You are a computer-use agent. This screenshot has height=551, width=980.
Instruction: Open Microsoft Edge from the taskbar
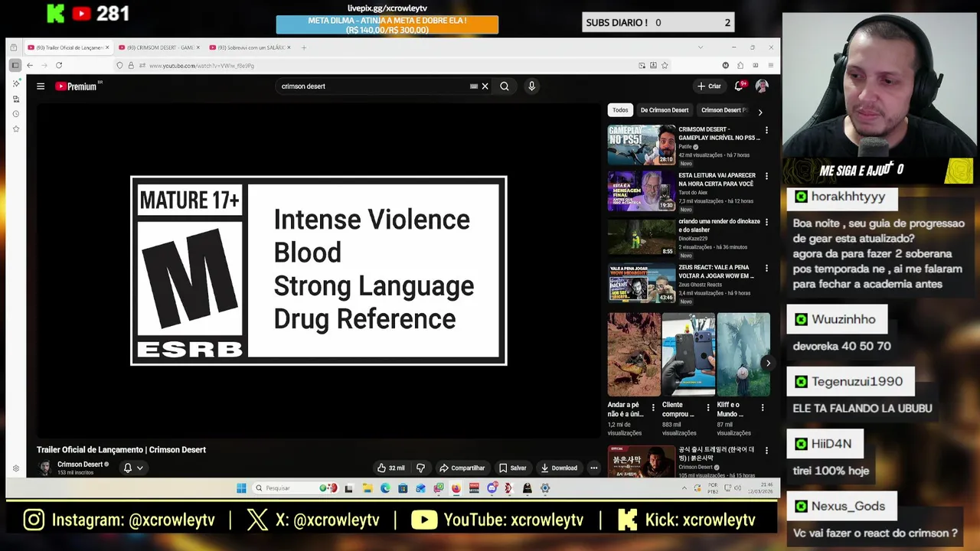pyautogui.click(x=385, y=488)
